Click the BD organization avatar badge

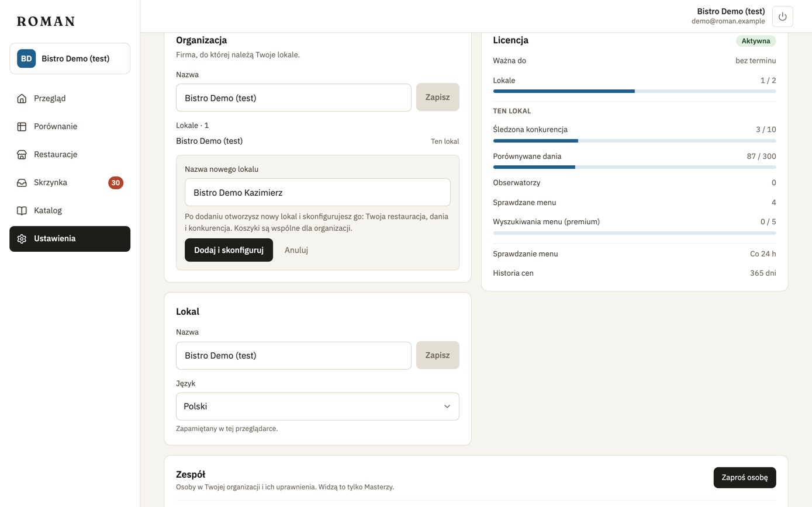coord(26,58)
